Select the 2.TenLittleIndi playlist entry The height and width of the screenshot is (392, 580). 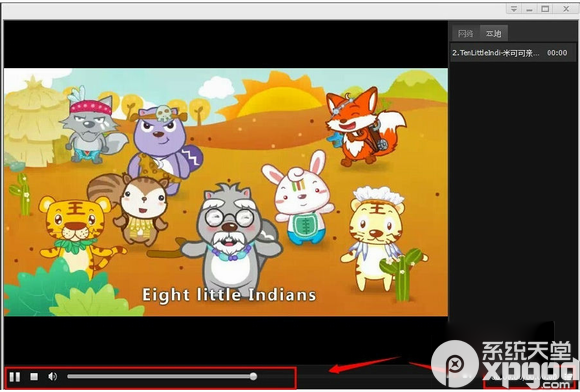click(x=513, y=53)
